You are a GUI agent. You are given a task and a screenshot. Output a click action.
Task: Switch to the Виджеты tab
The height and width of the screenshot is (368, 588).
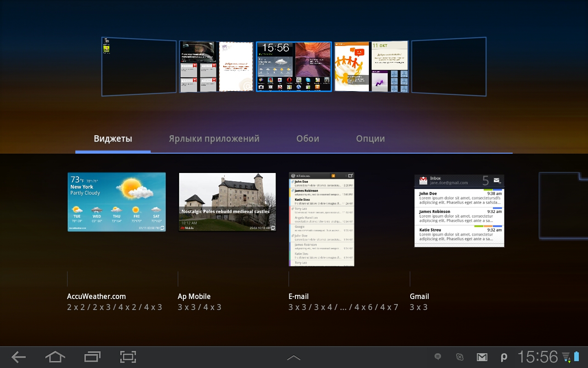pos(113,138)
